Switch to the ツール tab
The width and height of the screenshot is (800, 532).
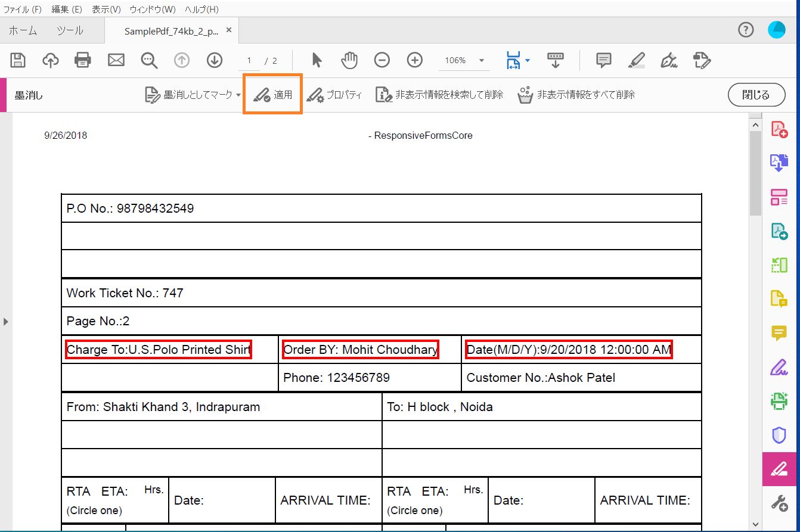point(70,31)
